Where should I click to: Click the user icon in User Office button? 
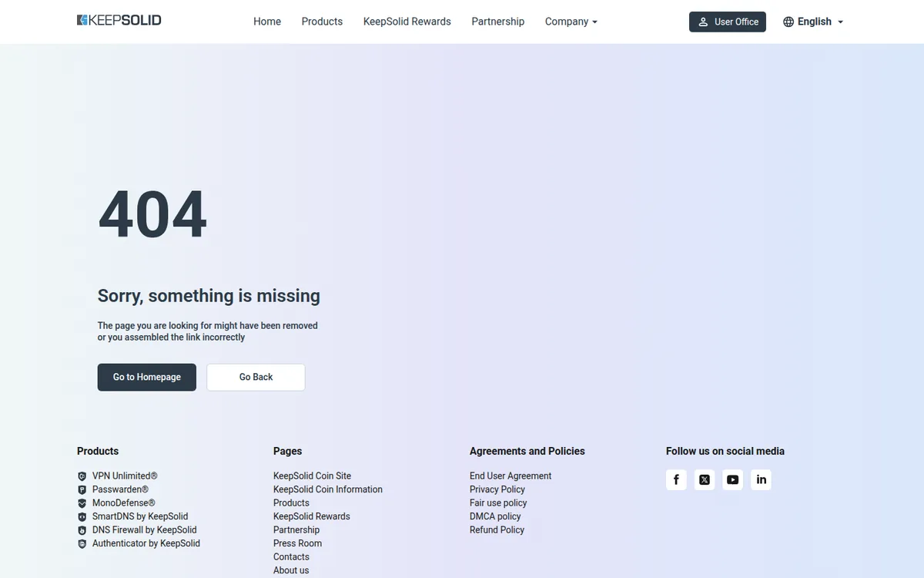703,22
